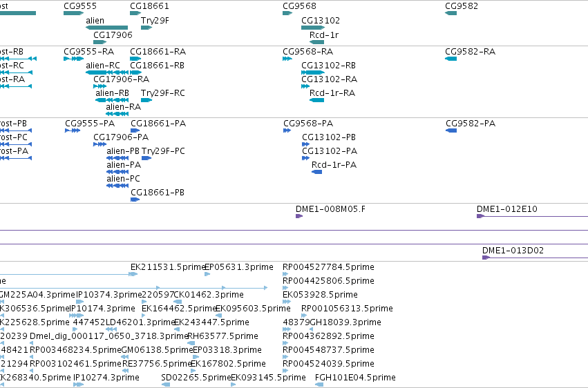The height and width of the screenshot is (388, 588).
Task: Click protein alien-PA
Action: 124,165
